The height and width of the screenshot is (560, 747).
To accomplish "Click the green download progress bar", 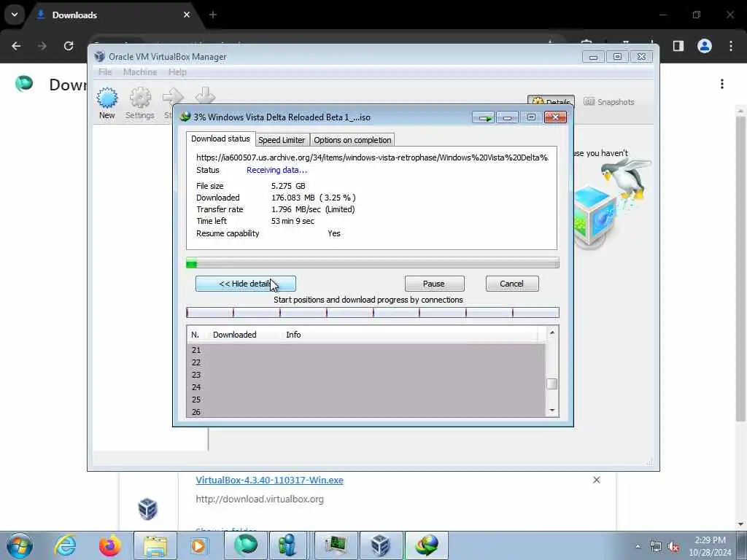I will tap(373, 262).
